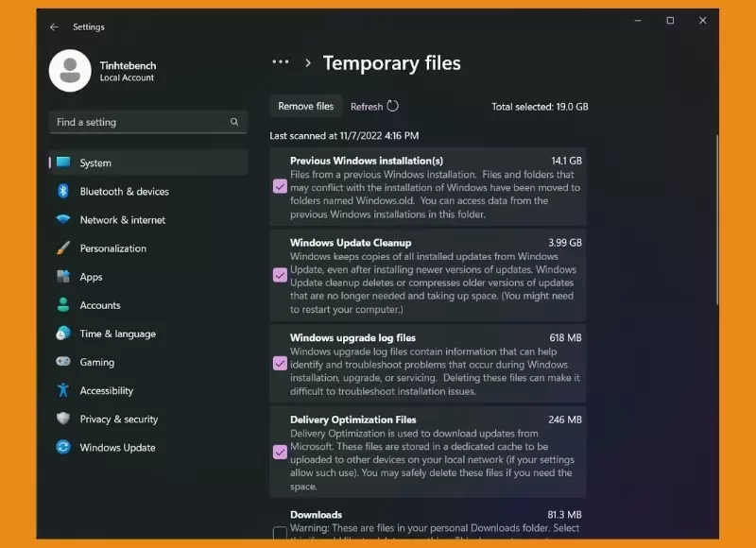Click Windows upgrade log files title
This screenshot has width=756, height=548.
tap(352, 337)
